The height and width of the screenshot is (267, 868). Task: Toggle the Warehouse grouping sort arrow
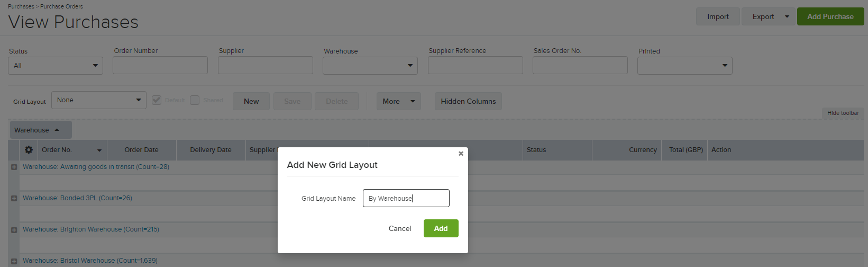pyautogui.click(x=57, y=130)
